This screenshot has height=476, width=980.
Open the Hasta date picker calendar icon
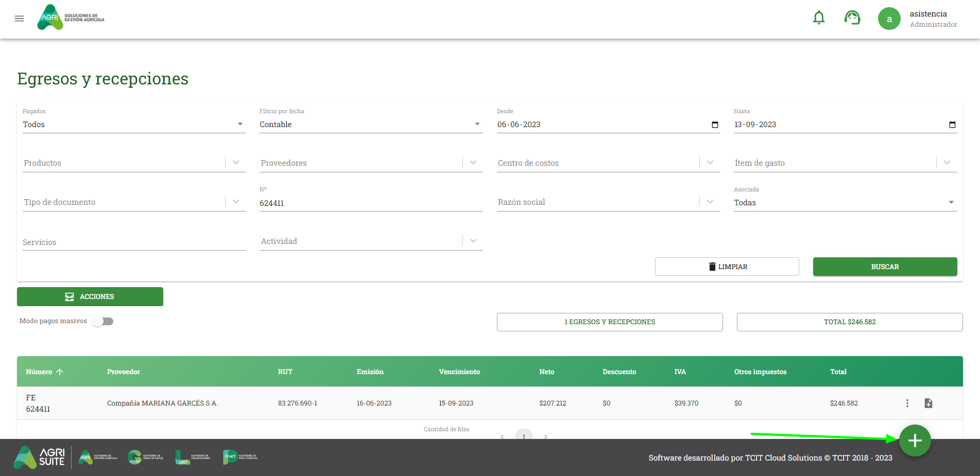click(x=952, y=125)
